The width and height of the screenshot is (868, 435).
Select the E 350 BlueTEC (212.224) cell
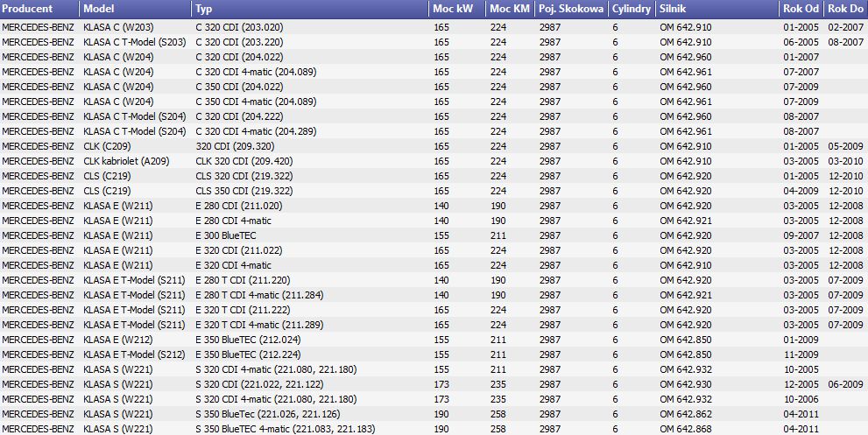click(x=249, y=354)
